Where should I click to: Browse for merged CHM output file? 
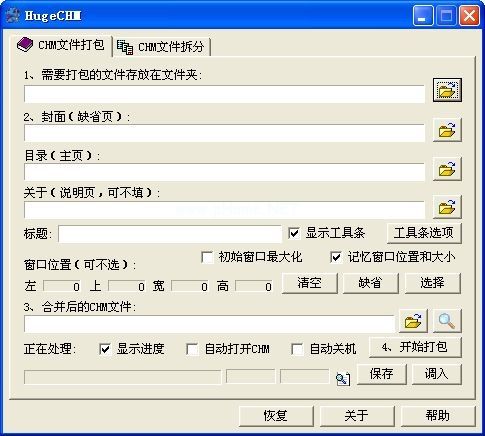pos(413,321)
